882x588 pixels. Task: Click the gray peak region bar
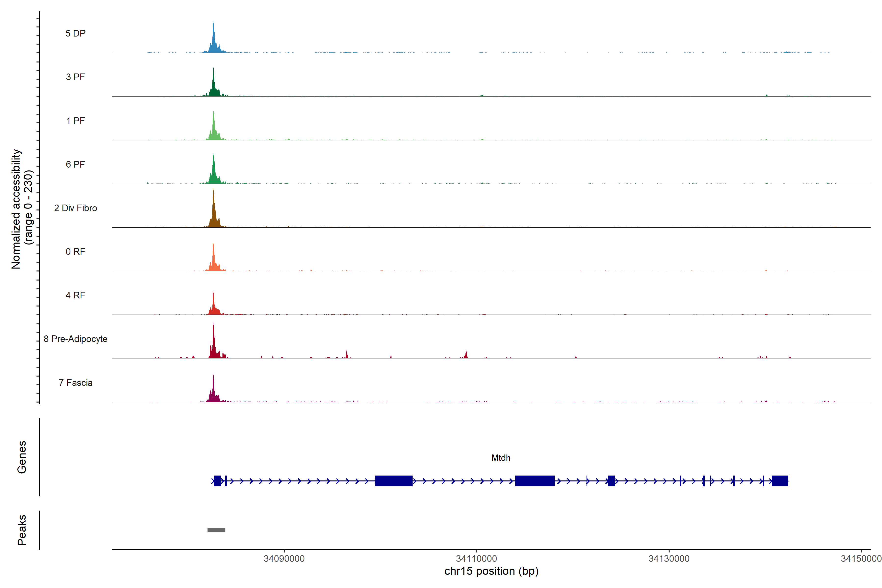coord(216,530)
